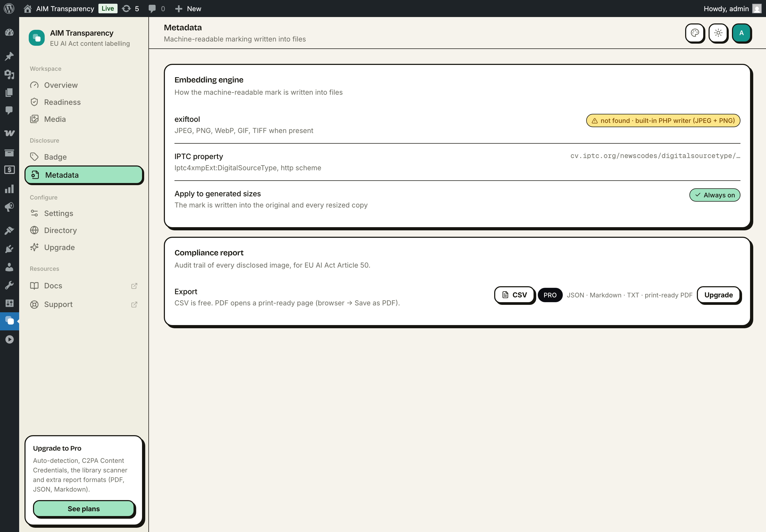Open the WordPress Dashboard gauge icon

[9, 32]
